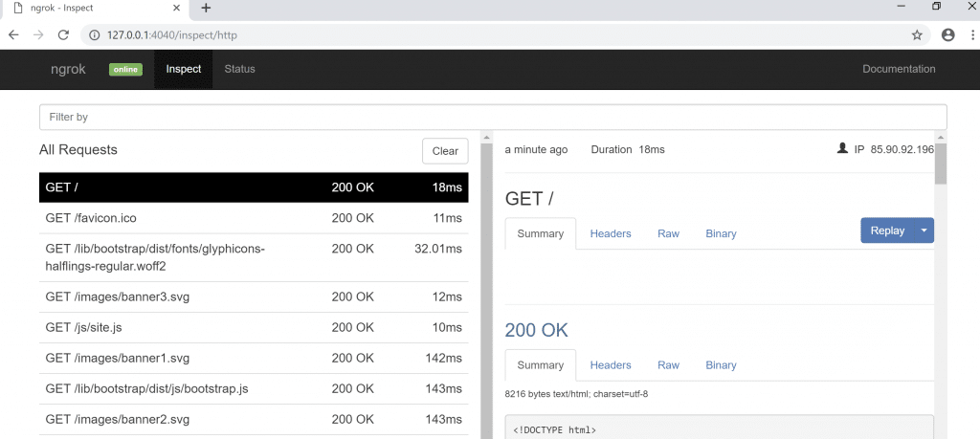Select the glyphicons-halflings-regular.woff2 request

tap(254, 257)
